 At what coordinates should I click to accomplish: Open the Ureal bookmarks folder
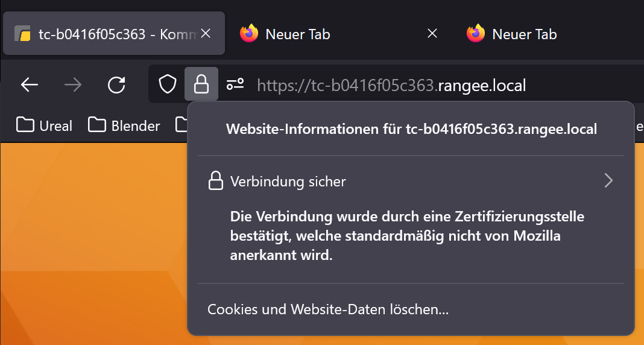point(45,125)
